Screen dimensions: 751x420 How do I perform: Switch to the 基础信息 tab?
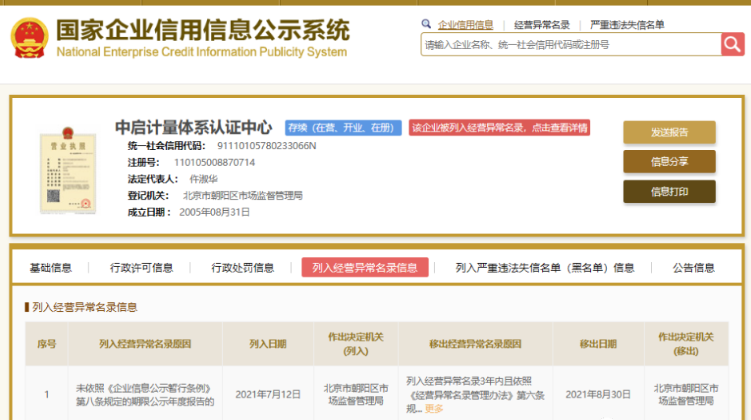click(51, 268)
